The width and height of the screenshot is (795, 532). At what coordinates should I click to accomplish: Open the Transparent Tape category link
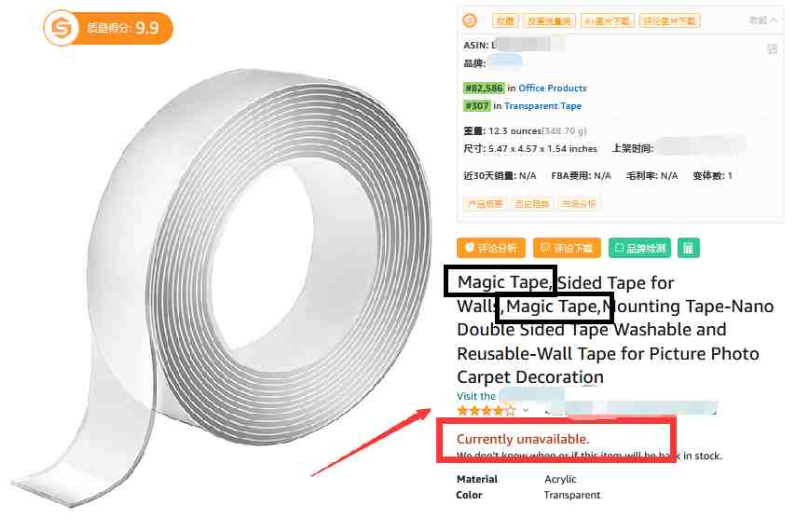pyautogui.click(x=542, y=106)
